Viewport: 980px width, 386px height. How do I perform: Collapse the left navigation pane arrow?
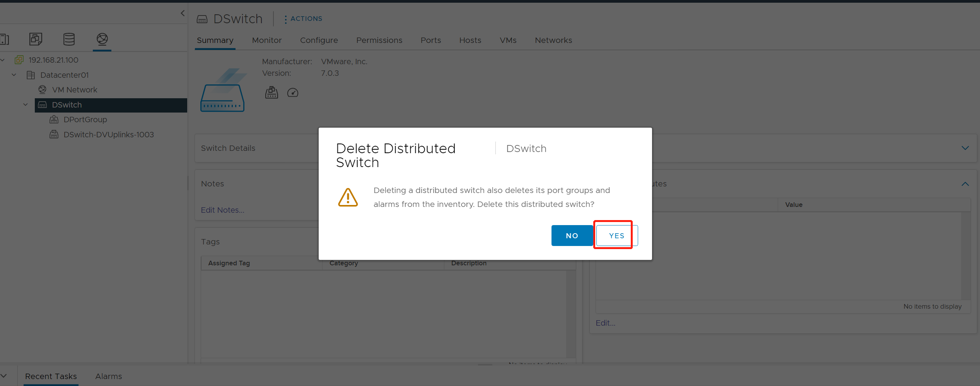pyautogui.click(x=183, y=13)
